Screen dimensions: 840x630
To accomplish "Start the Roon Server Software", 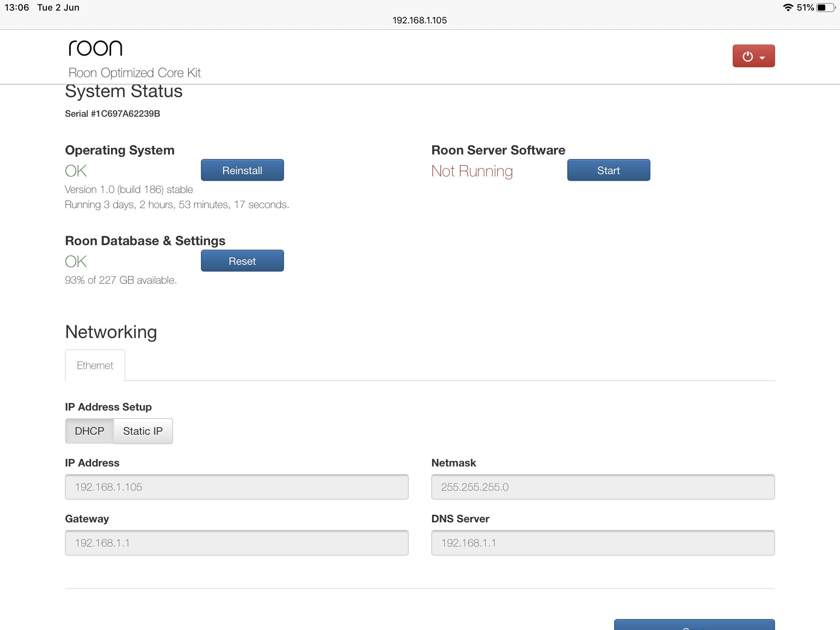I will (x=608, y=170).
